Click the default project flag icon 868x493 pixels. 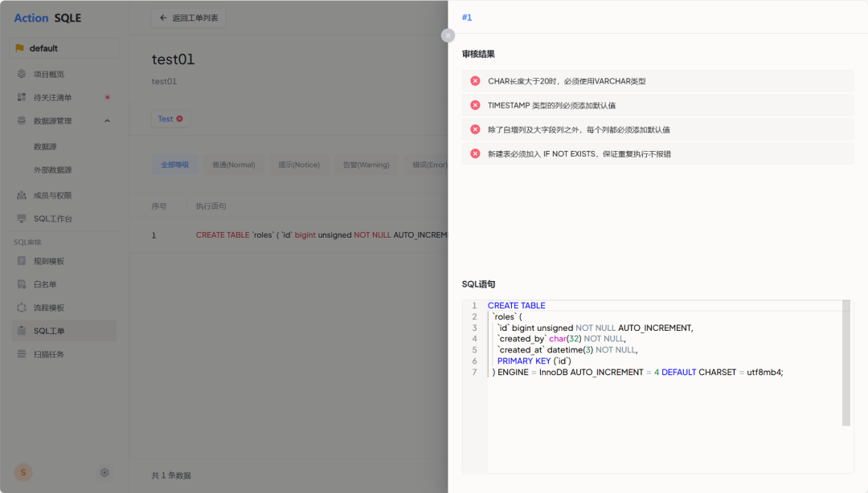(20, 48)
